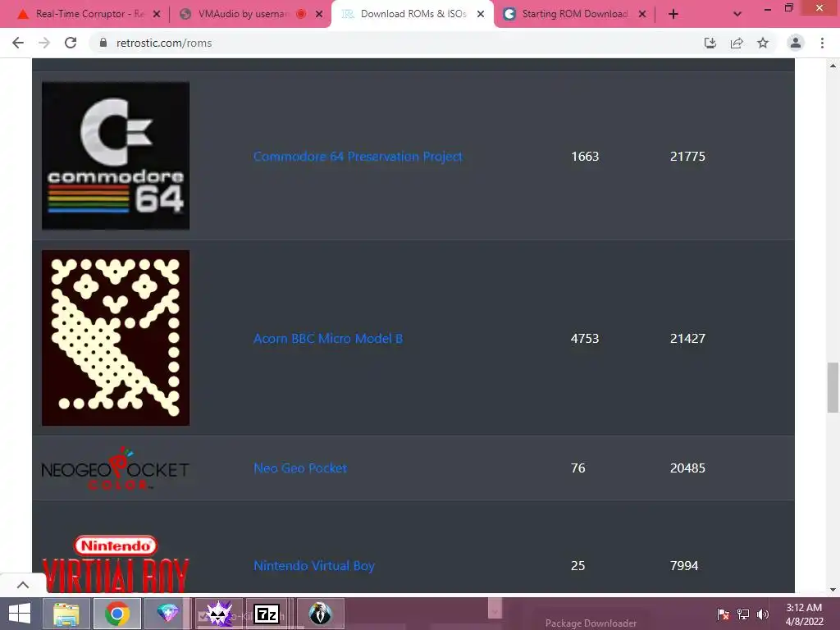Open Commodore 64 Preservation Project link

point(358,157)
